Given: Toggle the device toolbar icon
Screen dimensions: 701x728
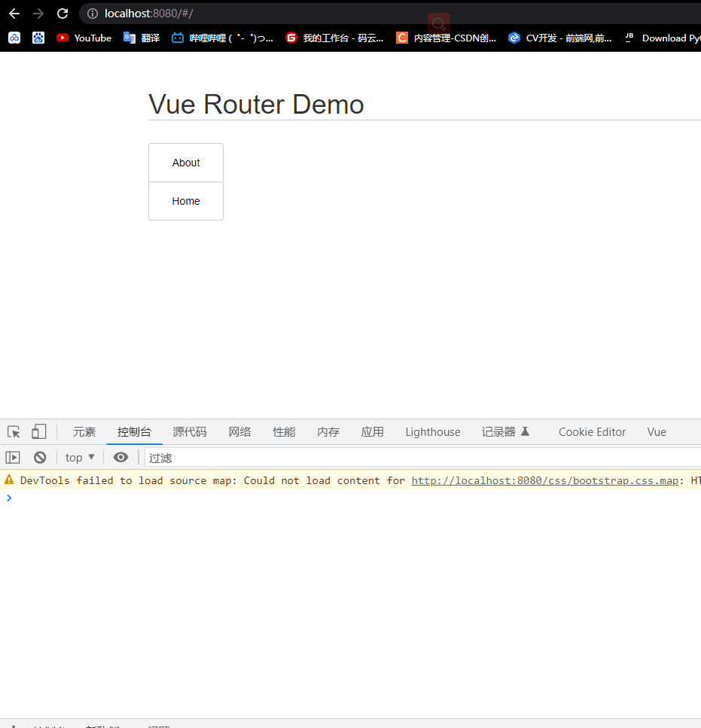Looking at the screenshot, I should click(x=39, y=432).
